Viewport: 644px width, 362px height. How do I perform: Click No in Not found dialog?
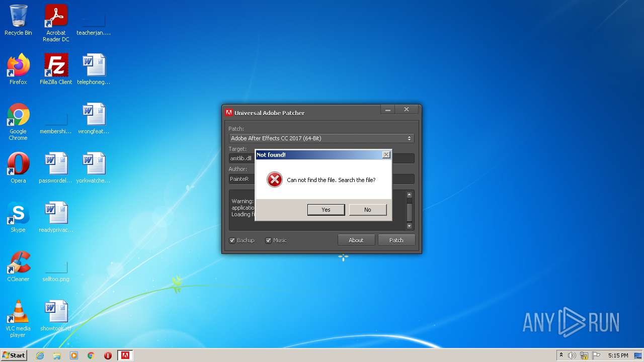pos(368,210)
